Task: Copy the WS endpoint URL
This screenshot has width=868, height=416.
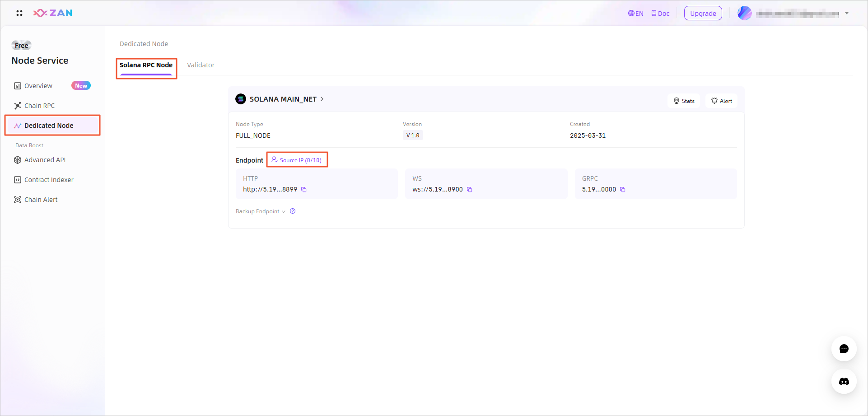Action: point(470,190)
